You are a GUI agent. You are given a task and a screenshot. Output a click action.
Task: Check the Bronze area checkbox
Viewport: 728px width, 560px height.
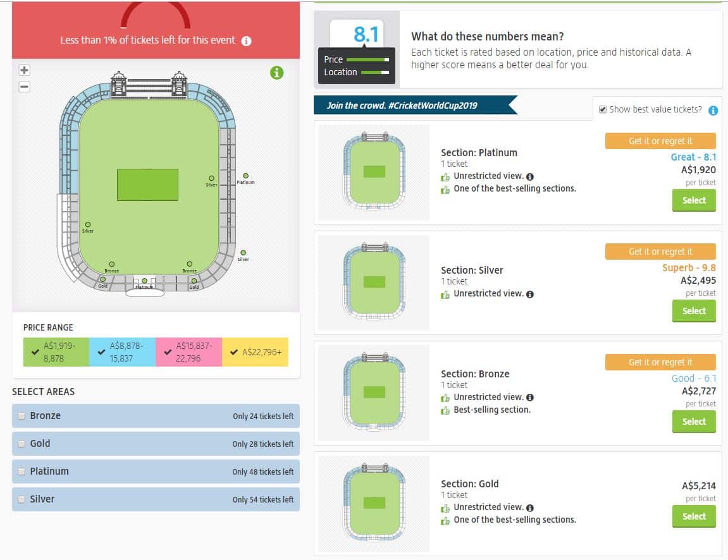click(22, 416)
